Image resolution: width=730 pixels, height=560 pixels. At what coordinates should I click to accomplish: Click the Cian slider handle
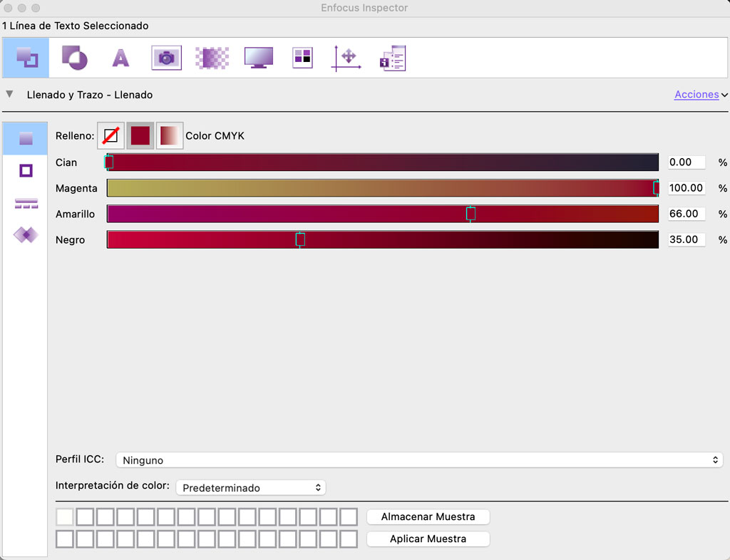109,162
